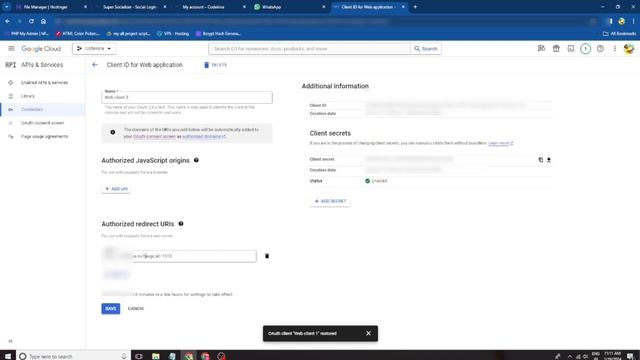The width and height of the screenshot is (640, 360).
Task: Click the redirect URI input field
Action: point(179,256)
